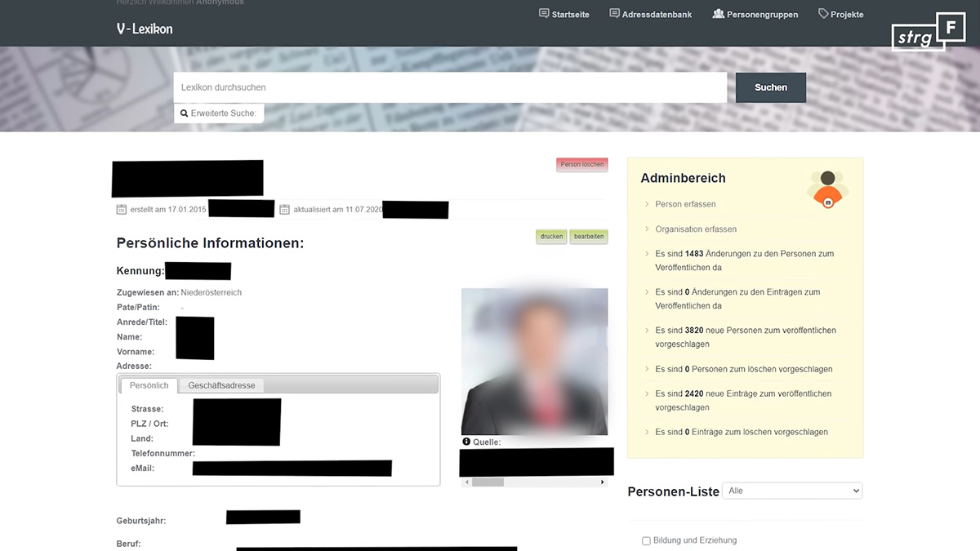Open Personengruppen in the top navigation

[755, 14]
